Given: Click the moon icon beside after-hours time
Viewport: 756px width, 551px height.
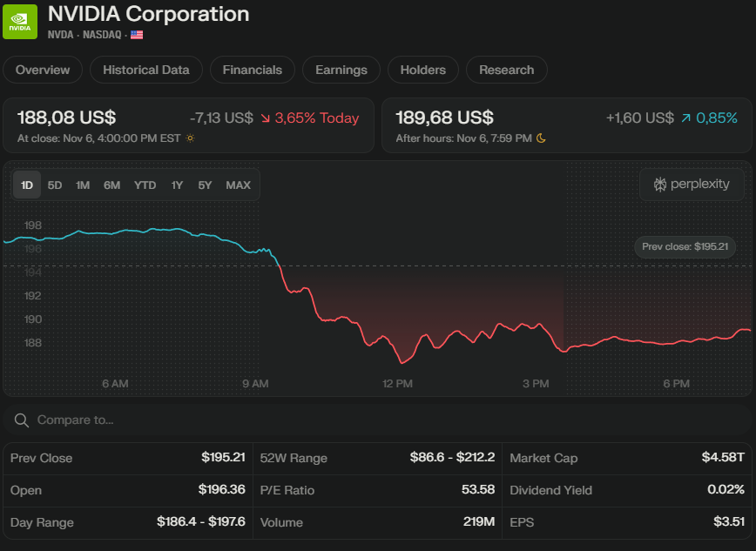Looking at the screenshot, I should (541, 138).
